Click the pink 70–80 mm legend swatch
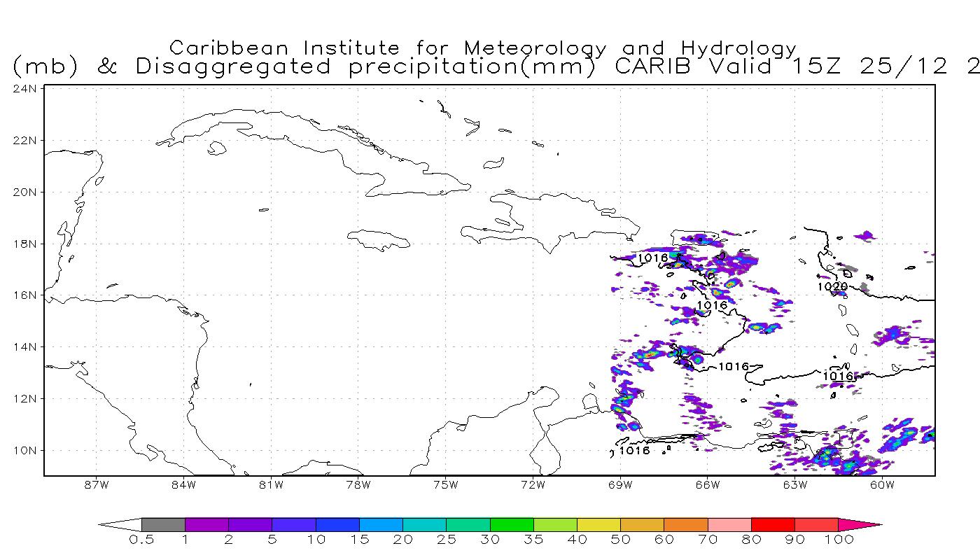The image size is (980, 560). pos(729,524)
